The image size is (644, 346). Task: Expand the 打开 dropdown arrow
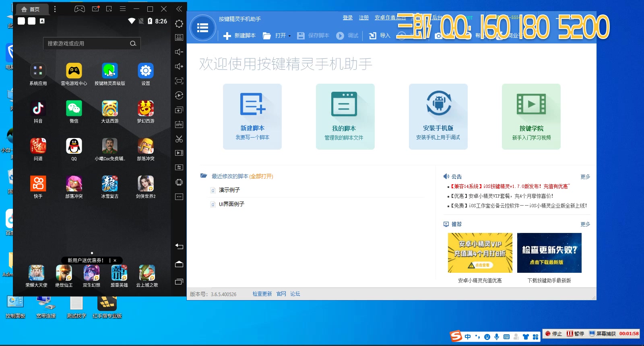click(x=289, y=36)
